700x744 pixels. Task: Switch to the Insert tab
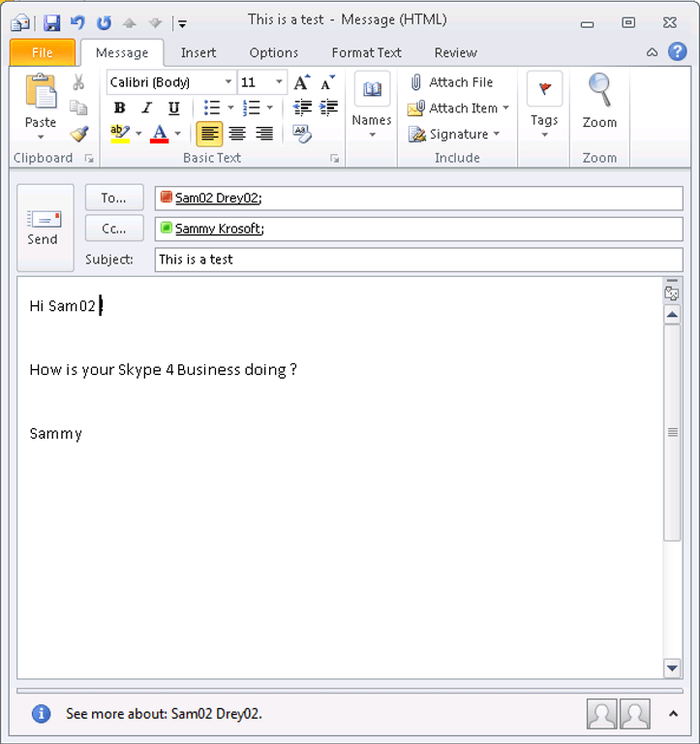[198, 52]
